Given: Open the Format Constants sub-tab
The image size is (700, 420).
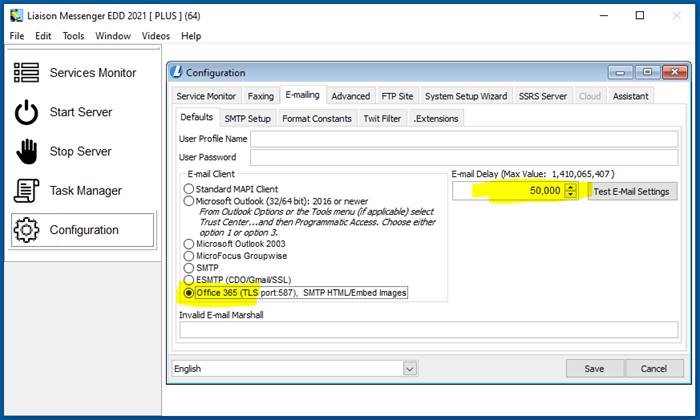Looking at the screenshot, I should tap(317, 119).
